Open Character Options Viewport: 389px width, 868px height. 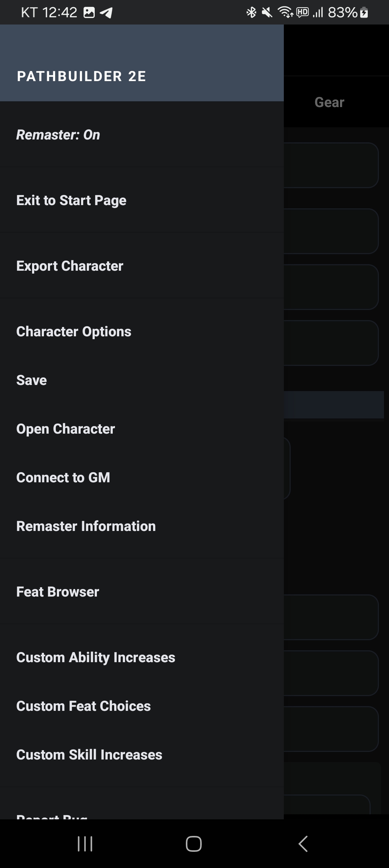coord(74,332)
